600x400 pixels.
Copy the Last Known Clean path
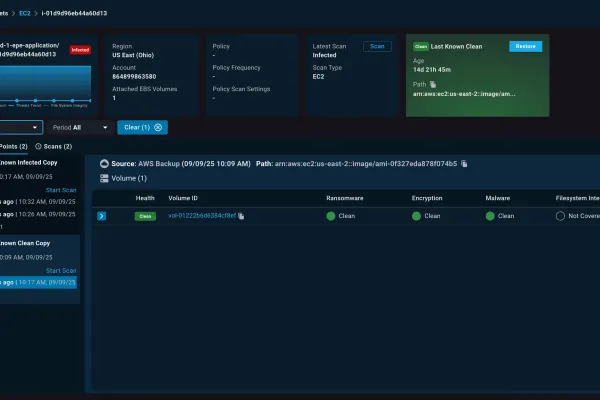[433, 84]
